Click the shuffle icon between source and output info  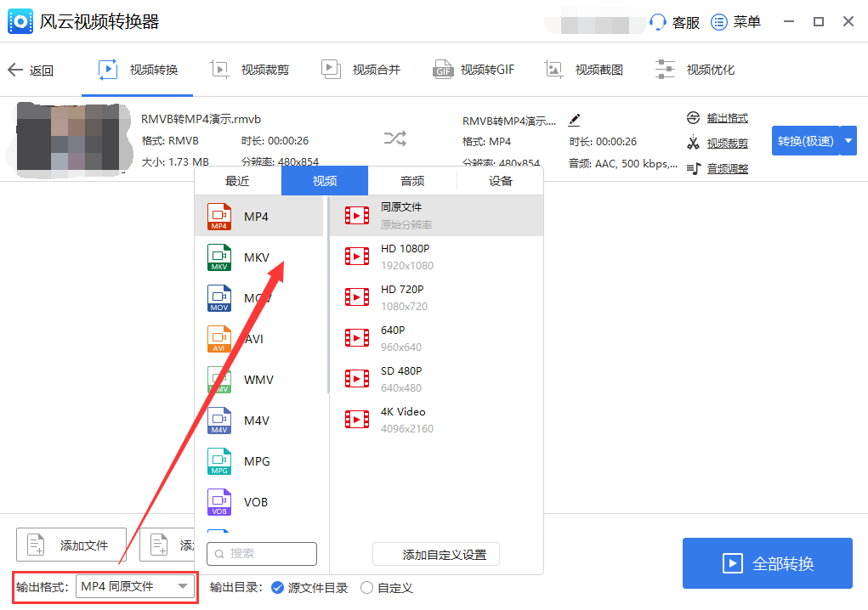click(x=394, y=138)
